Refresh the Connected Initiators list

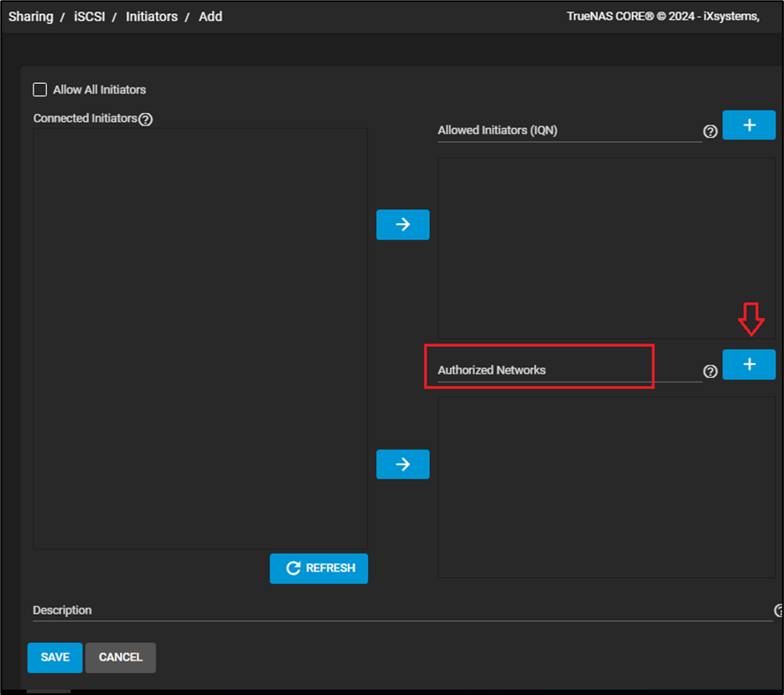319,569
